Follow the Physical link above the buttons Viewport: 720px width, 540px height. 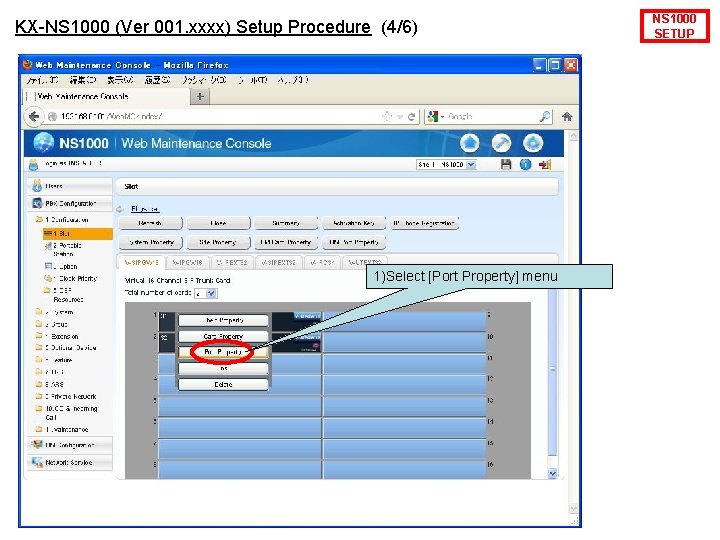[x=145, y=209]
